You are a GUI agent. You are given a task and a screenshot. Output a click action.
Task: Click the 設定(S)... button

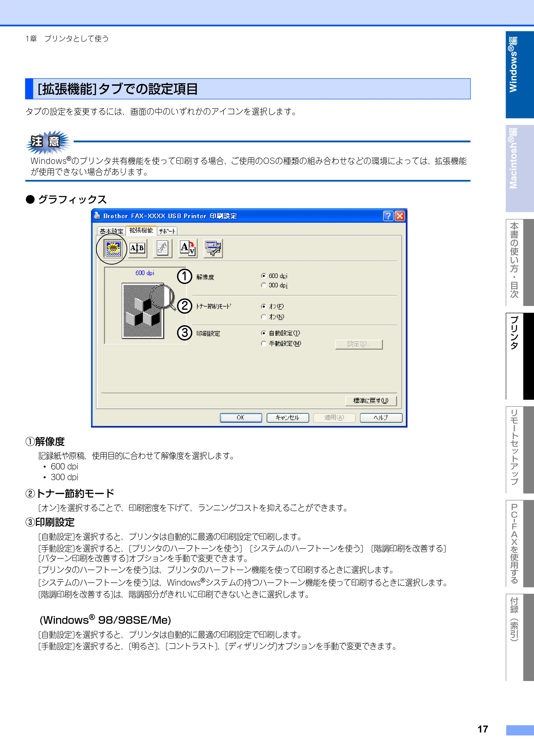(359, 344)
